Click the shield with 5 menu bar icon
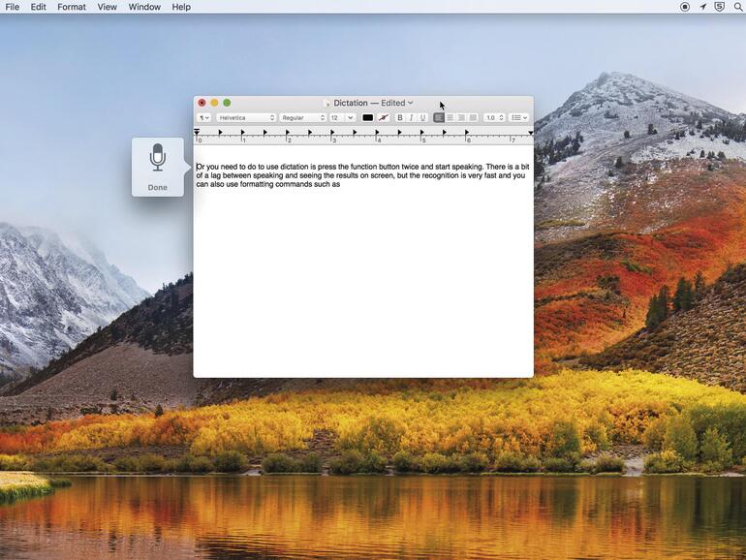Viewport: 746px width, 560px height. tap(720, 7)
